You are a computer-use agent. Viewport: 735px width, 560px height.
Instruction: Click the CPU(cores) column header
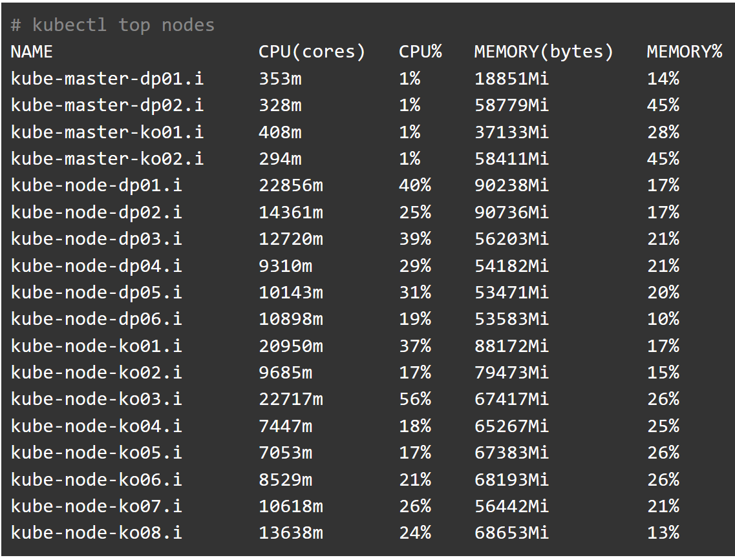(x=312, y=52)
